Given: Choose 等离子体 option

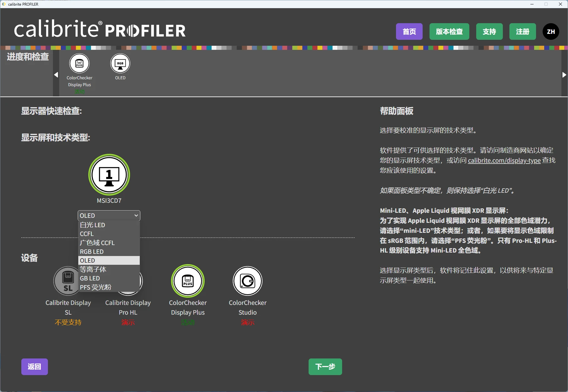Looking at the screenshot, I should tap(109, 269).
